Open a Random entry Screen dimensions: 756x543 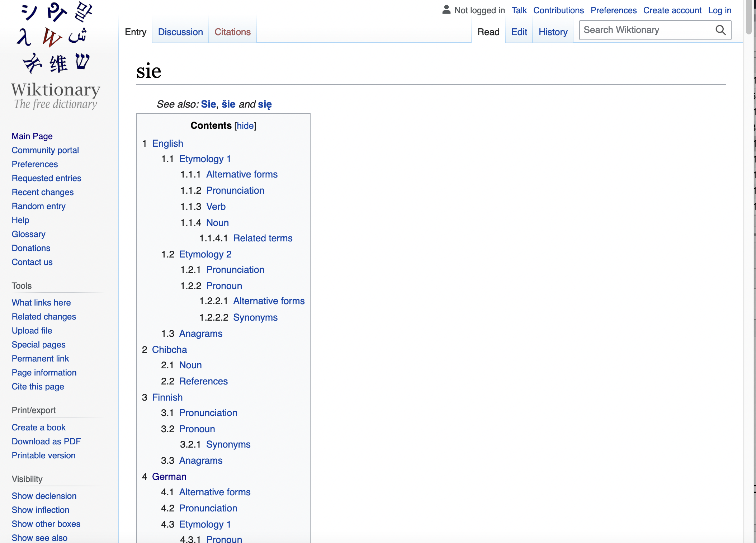click(38, 206)
